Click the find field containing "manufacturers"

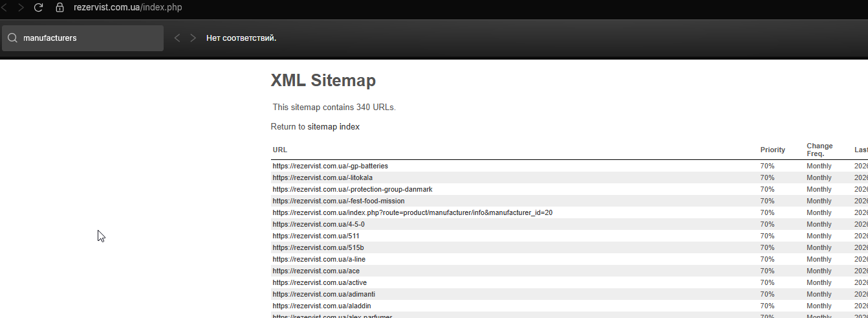91,38
